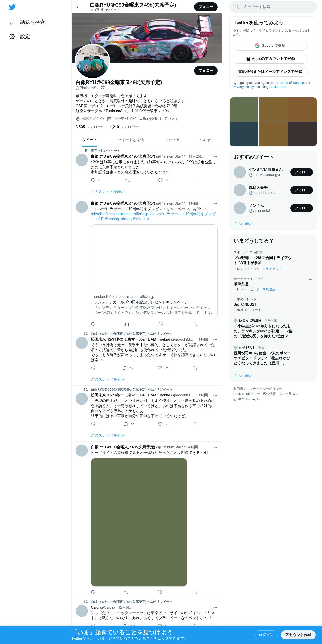Image resolution: width=322 pixels, height=644 pixels.
Task: Open more options on 反撃出来ない標的 tweet
Action: pos(215,339)
